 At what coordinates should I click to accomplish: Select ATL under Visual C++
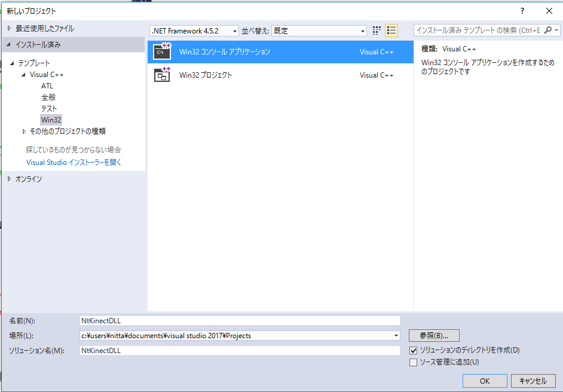click(x=47, y=86)
